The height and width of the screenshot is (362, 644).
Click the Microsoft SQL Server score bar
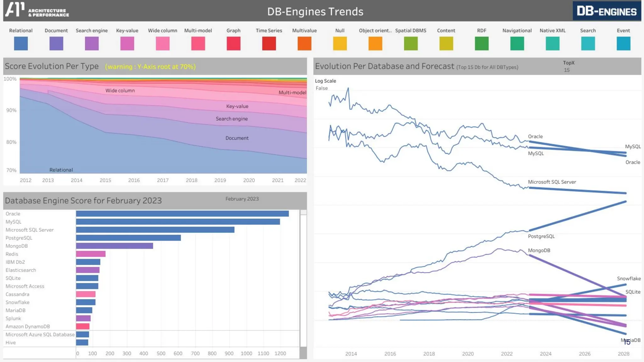coord(155,230)
